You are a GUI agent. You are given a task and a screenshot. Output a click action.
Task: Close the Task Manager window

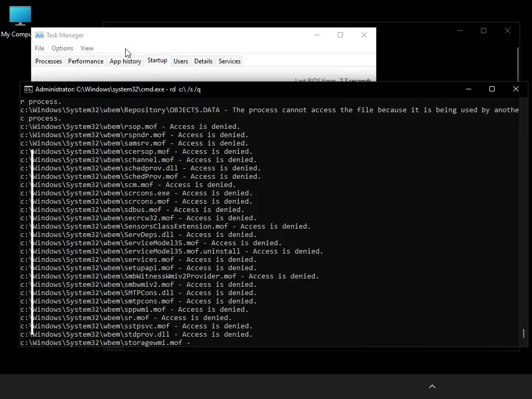(364, 35)
